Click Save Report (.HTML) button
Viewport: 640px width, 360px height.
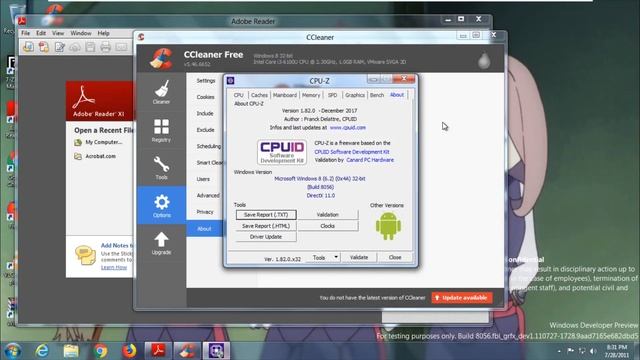[x=266, y=226]
